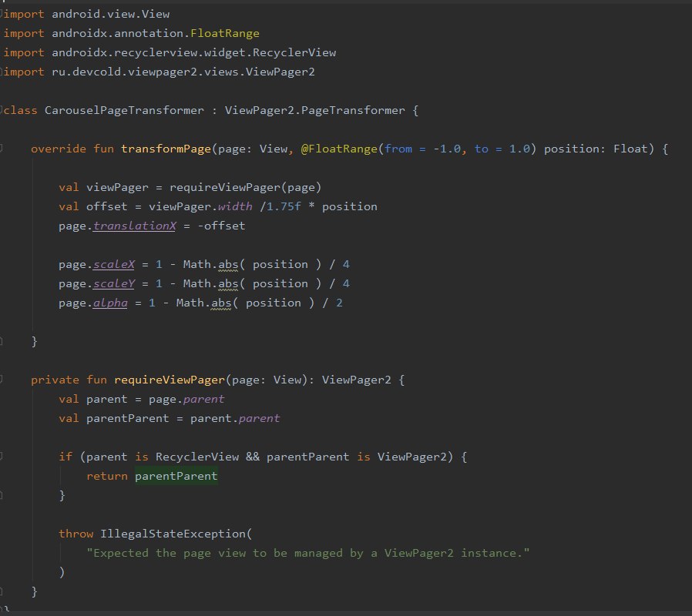Click yellow FloatRange in the androidx.annotation import
Viewport: 692px width, 616px height.
click(x=225, y=34)
